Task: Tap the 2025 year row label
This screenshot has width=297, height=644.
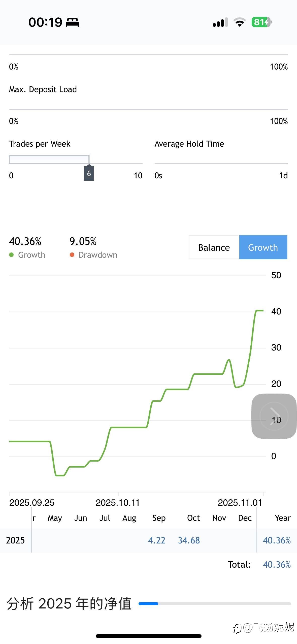Action: tap(15, 540)
